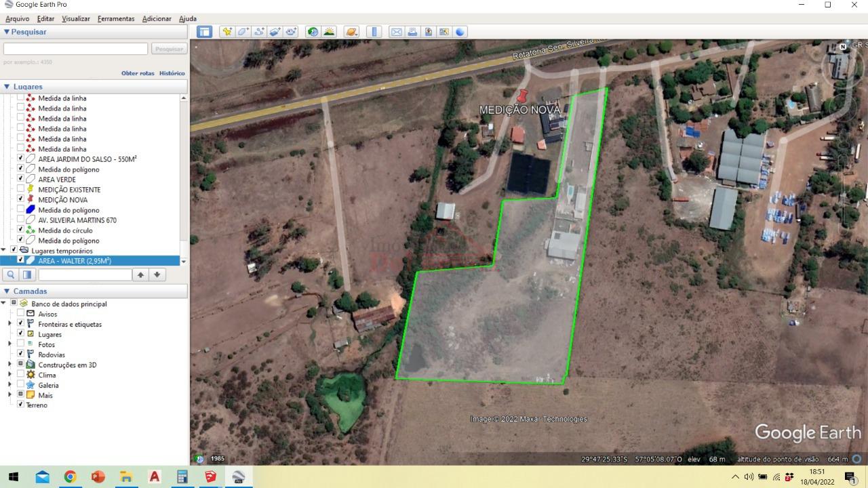Uncheck the Terreno layer checkbox
868x488 pixels.
click(x=20, y=405)
